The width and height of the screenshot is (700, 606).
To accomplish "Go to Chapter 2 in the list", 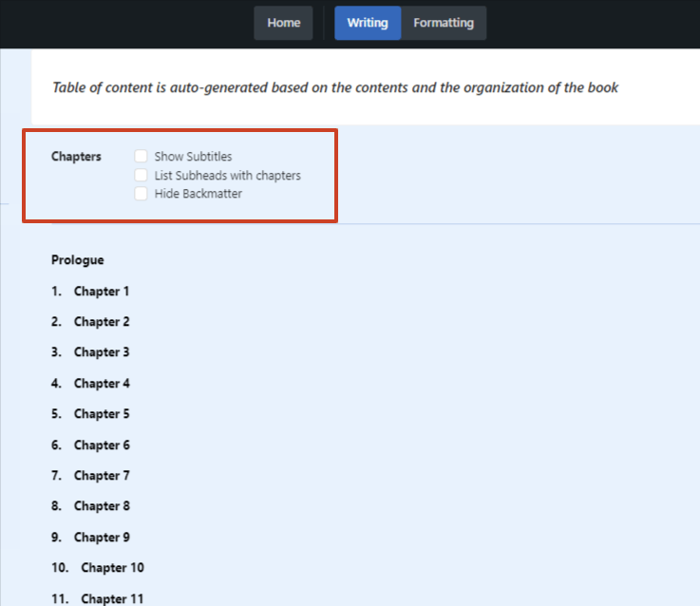I will (x=102, y=322).
